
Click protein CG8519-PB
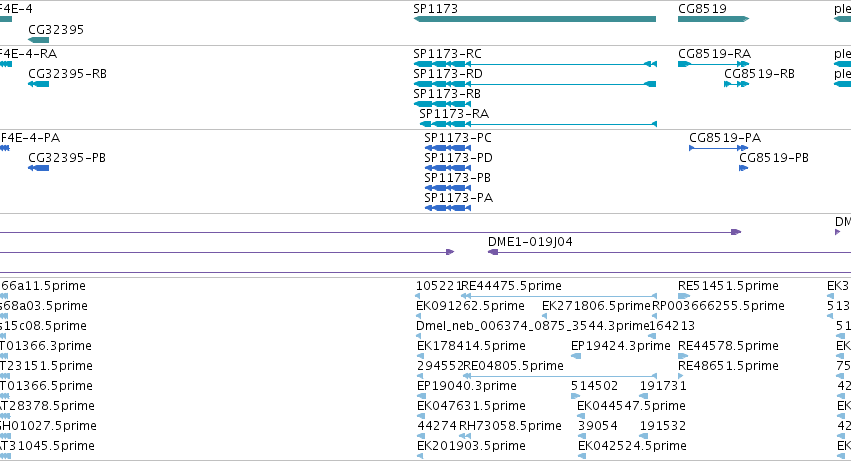(x=744, y=168)
